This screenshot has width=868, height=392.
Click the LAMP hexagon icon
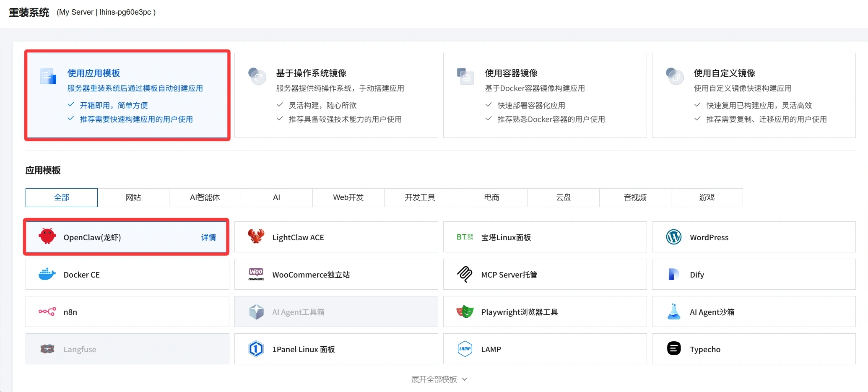[x=465, y=349]
